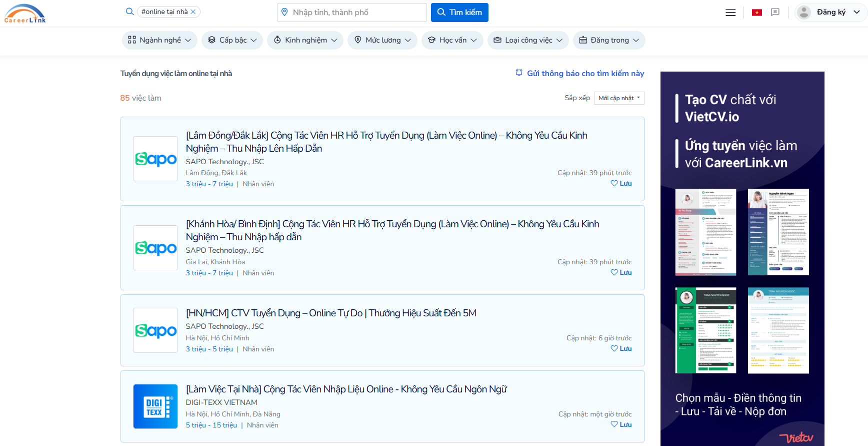
Task: Click Sapo logo of HN/HCM job
Action: click(155, 330)
